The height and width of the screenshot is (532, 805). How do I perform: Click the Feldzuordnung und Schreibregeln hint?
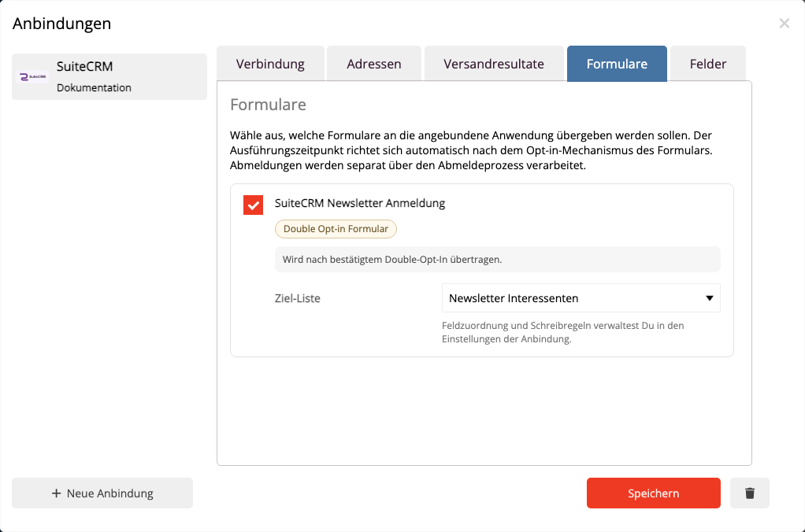[x=562, y=332]
